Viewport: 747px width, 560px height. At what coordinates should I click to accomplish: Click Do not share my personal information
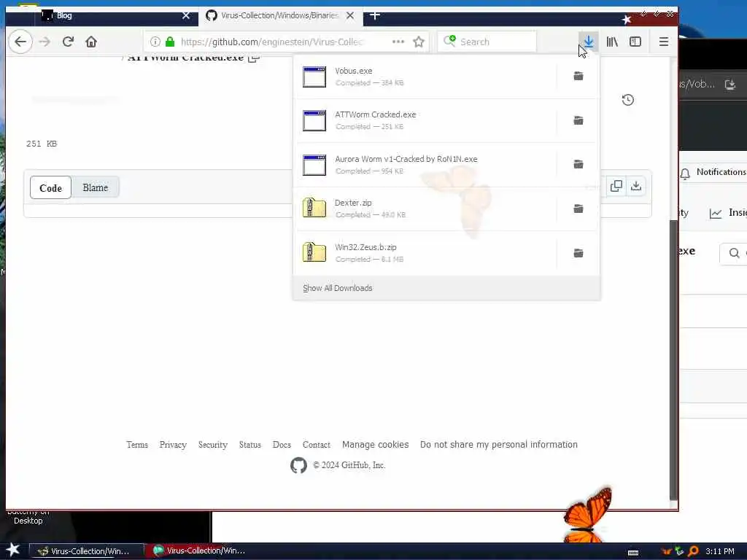tap(499, 445)
